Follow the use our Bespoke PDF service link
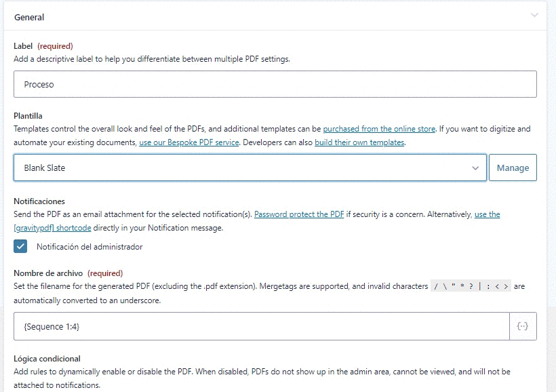556x392 pixels. click(189, 142)
